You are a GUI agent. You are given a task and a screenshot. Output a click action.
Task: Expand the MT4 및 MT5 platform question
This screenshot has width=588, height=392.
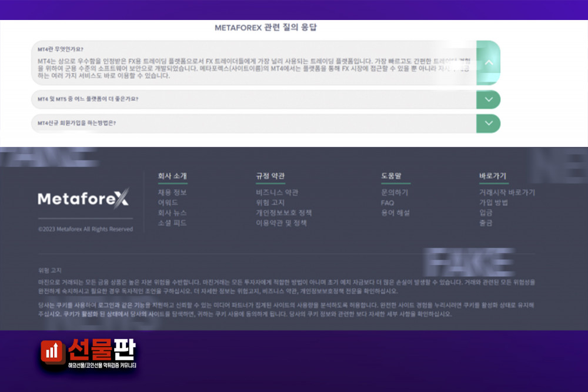point(488,99)
